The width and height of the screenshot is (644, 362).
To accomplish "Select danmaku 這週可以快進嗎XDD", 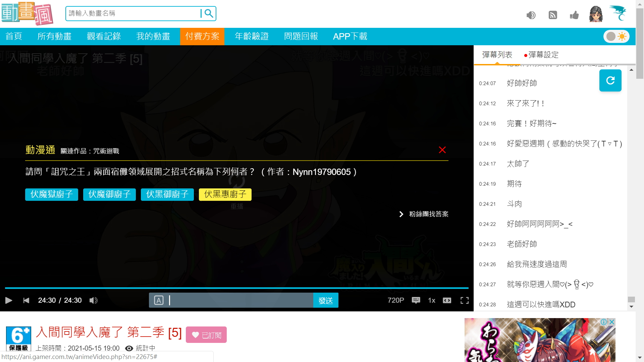I will (x=541, y=304).
